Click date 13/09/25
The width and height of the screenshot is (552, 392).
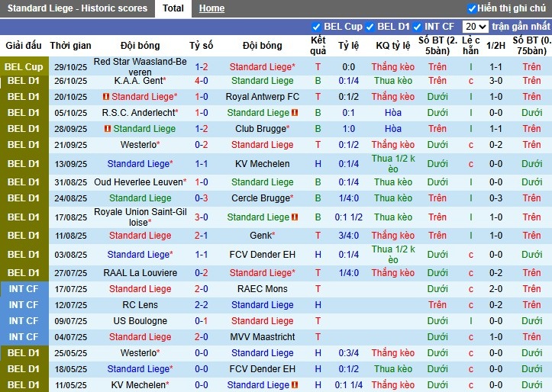pyautogui.click(x=70, y=164)
